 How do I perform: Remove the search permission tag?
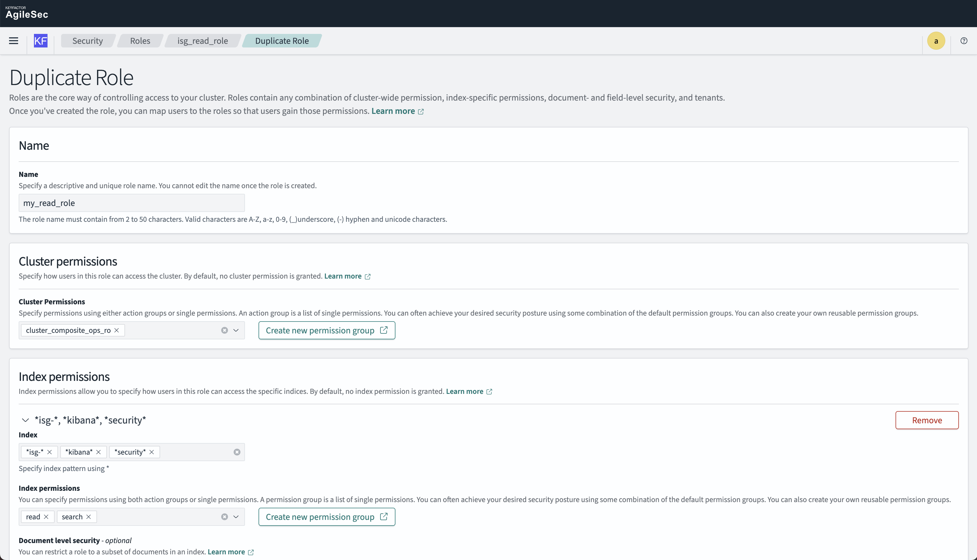tap(89, 517)
